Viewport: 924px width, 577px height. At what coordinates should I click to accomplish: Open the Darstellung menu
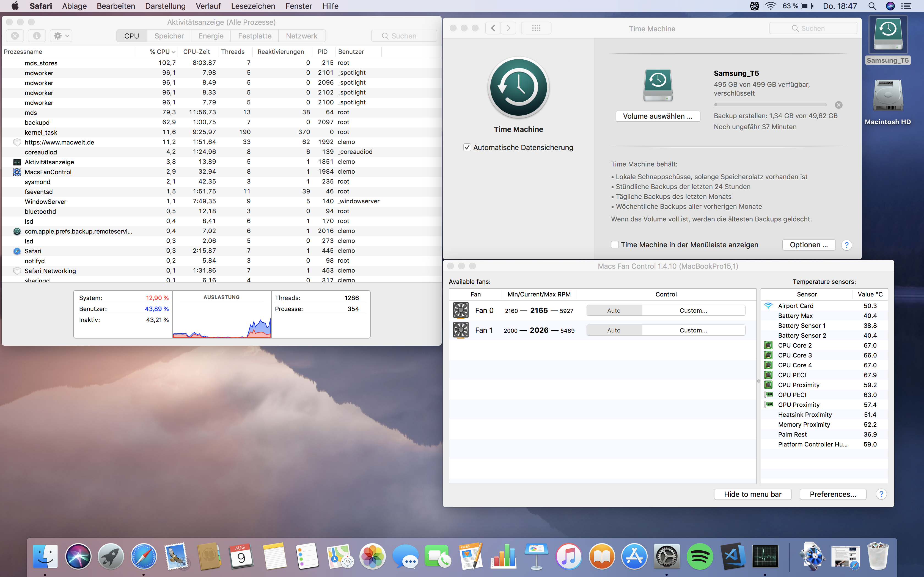pos(165,6)
